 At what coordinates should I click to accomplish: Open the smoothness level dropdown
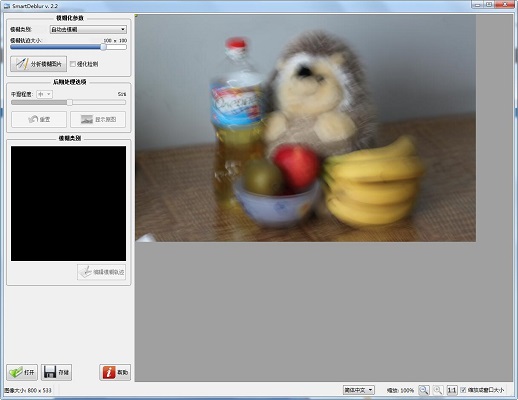44,94
